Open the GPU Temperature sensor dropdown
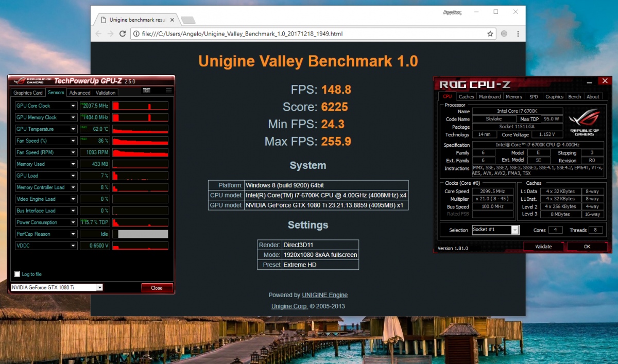 pyautogui.click(x=74, y=129)
